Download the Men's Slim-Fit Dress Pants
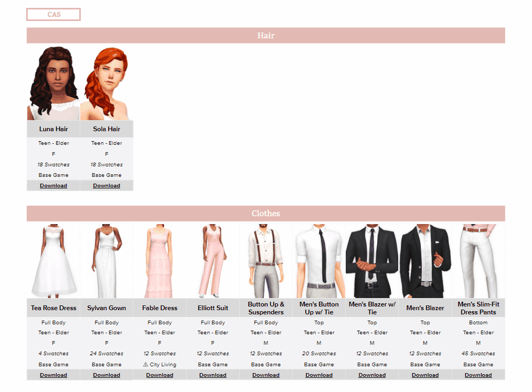This screenshot has height=392, width=532. coord(478,375)
